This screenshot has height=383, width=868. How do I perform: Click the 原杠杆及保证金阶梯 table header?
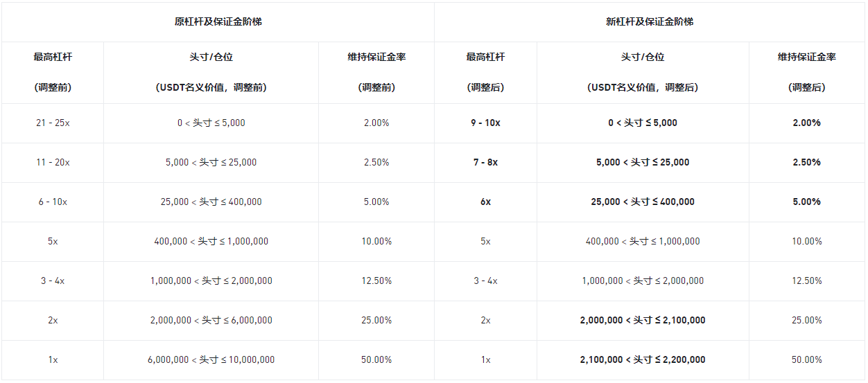pos(218,22)
